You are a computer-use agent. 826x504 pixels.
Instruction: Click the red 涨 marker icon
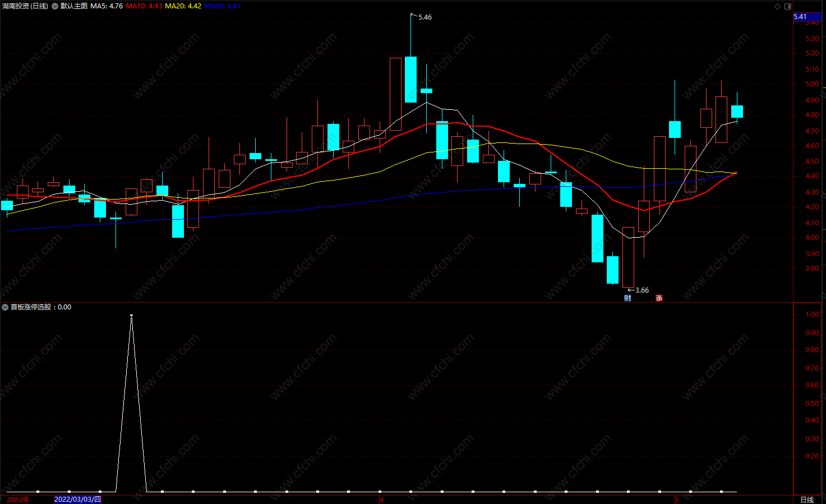pos(659,298)
